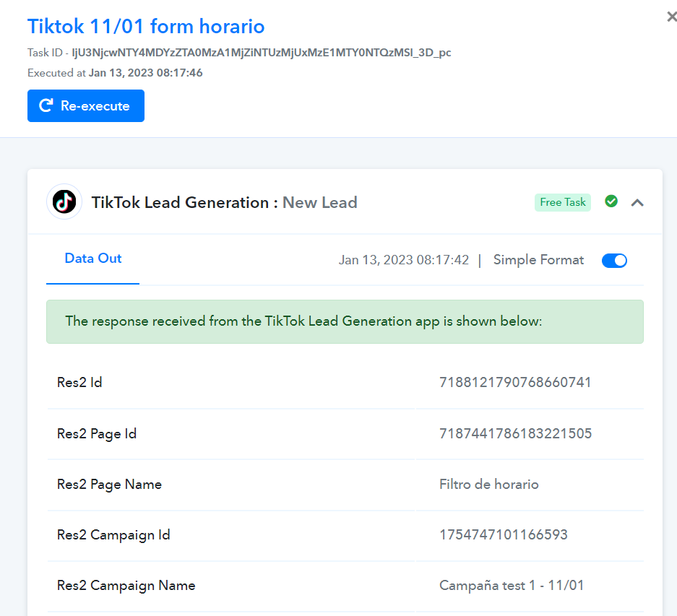
Task: Select the Filtro de horario value
Action: 488,485
